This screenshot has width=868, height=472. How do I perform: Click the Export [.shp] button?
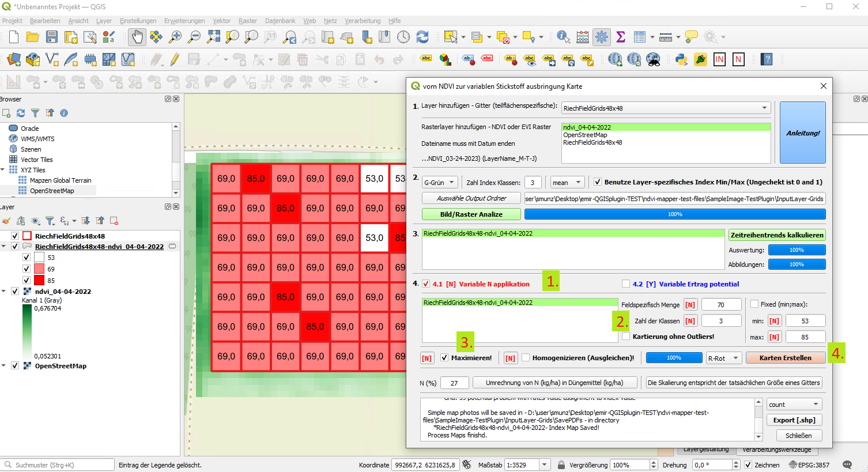point(794,420)
